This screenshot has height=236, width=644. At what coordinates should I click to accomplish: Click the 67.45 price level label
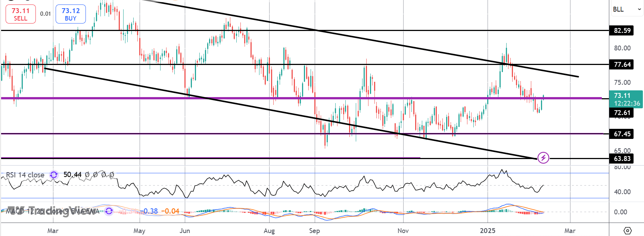point(622,134)
